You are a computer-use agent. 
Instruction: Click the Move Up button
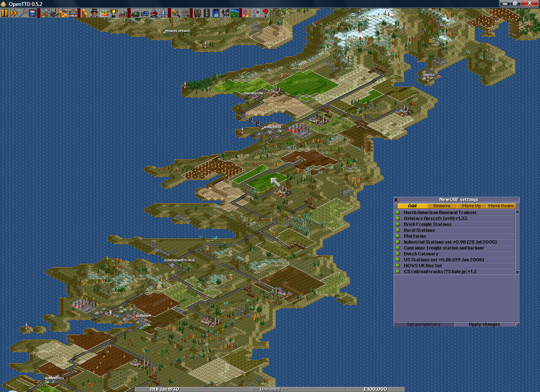point(471,206)
